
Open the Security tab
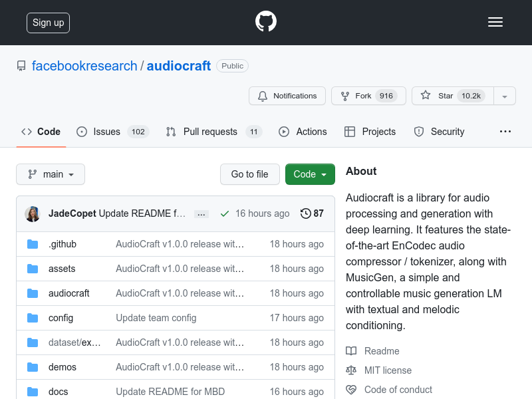click(439, 132)
